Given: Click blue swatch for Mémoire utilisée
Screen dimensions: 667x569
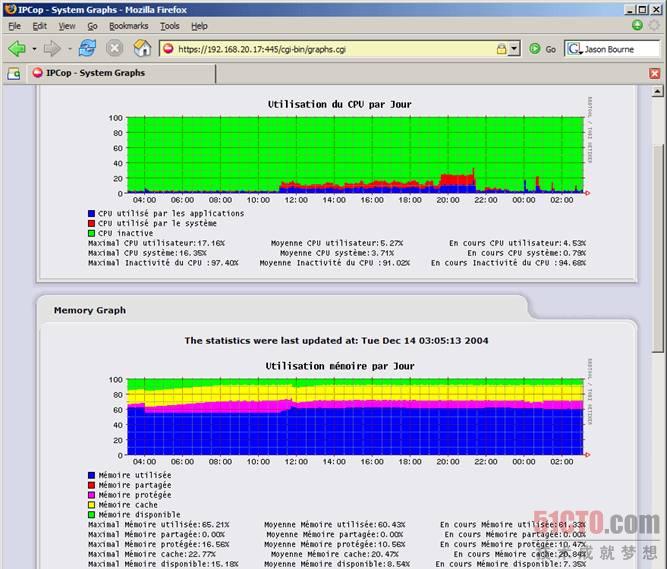Looking at the screenshot, I should pos(91,475).
